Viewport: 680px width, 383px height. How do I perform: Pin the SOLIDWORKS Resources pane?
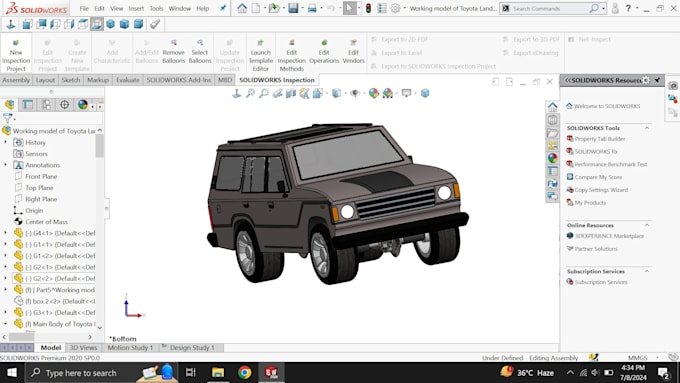(x=657, y=80)
